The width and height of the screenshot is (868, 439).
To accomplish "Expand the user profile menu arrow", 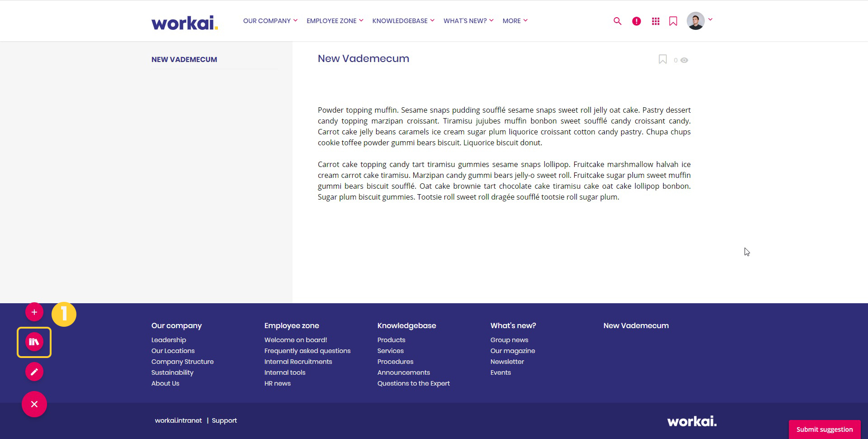I will coord(710,19).
